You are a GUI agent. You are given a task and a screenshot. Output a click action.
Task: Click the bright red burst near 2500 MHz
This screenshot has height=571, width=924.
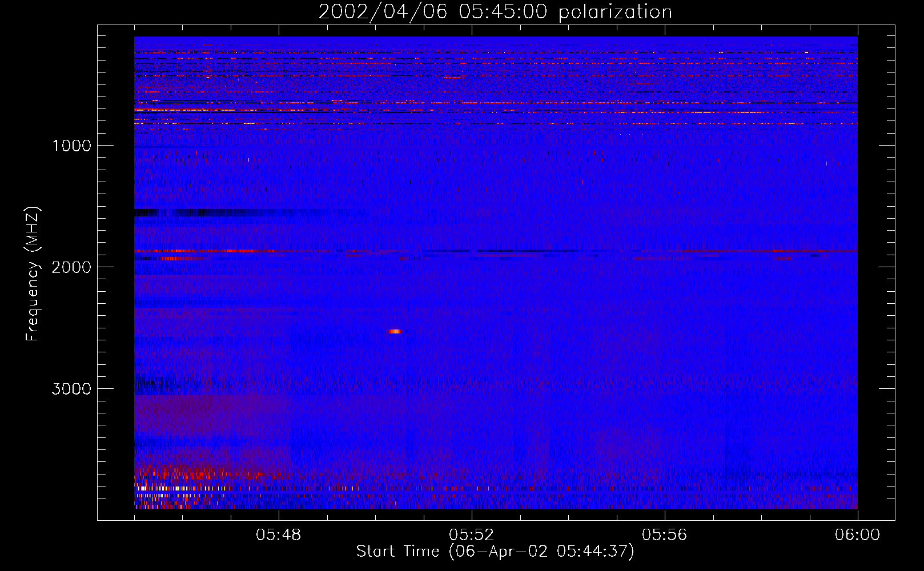click(x=395, y=331)
